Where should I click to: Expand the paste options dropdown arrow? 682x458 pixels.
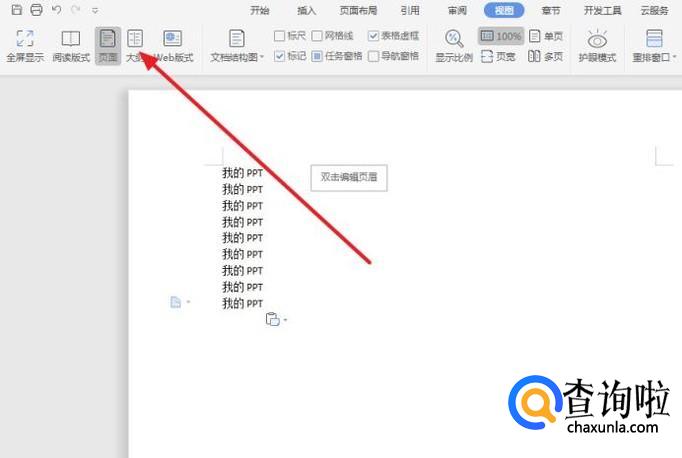point(285,320)
